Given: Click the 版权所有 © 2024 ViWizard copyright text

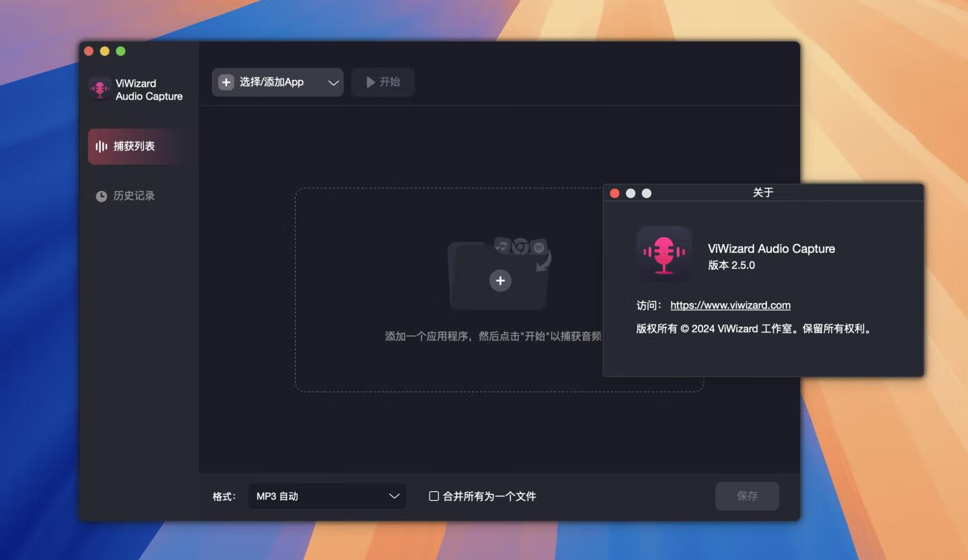Looking at the screenshot, I should pyautogui.click(x=754, y=329).
